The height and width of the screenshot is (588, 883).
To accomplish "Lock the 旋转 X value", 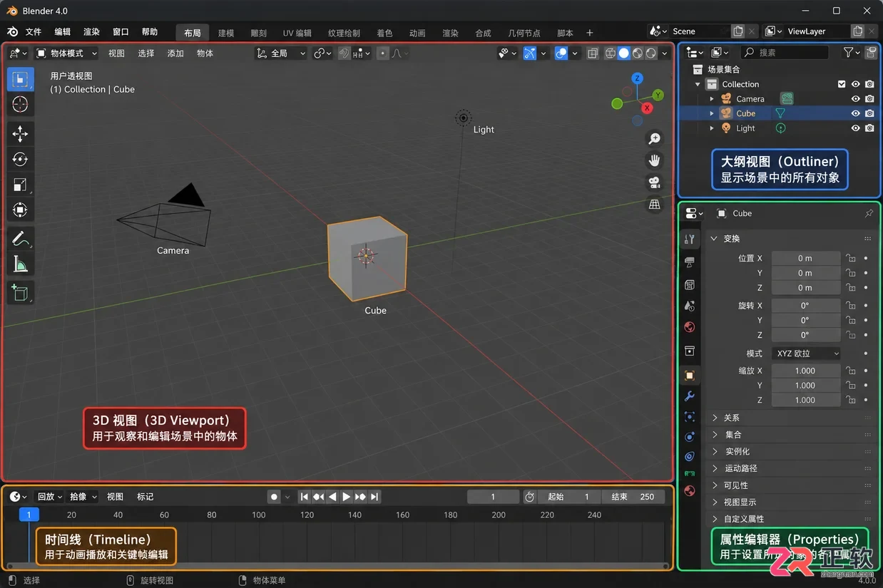I will coord(850,305).
